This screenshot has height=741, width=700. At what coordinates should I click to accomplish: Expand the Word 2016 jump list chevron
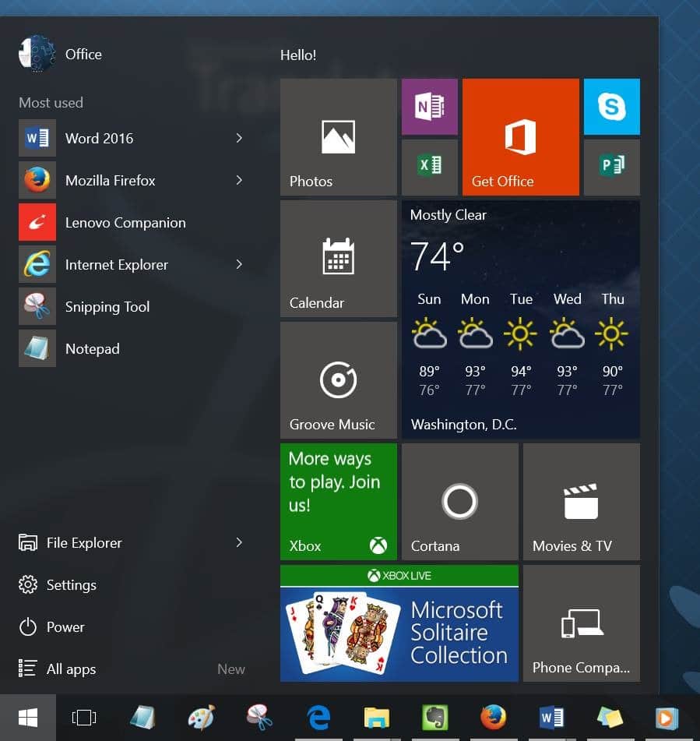(239, 138)
